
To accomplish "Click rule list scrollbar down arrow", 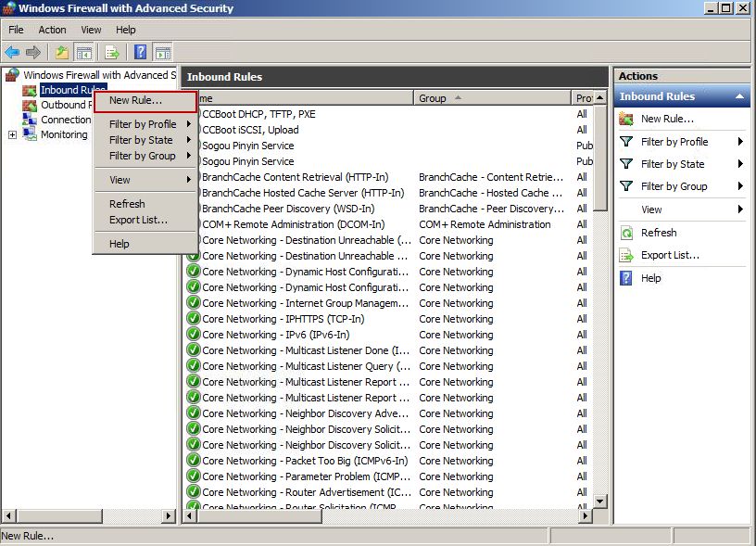I will click(599, 502).
